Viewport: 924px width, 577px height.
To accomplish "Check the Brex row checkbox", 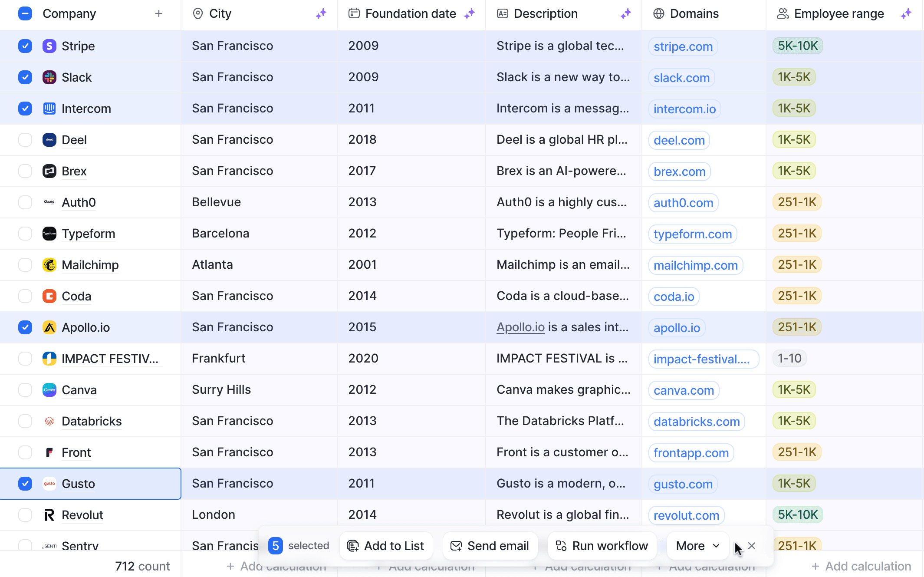I will click(25, 171).
